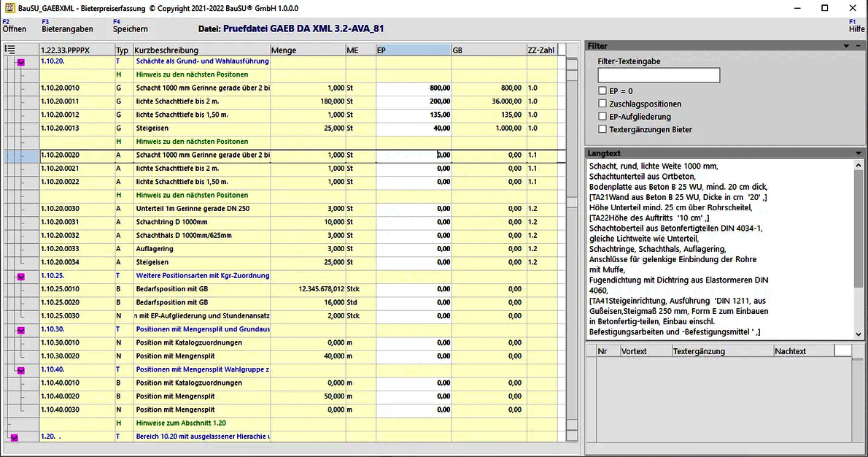
Task: Click the file title 'Pruefdatei GAEB DA XML 3.2-AVA_81'
Action: point(303,28)
